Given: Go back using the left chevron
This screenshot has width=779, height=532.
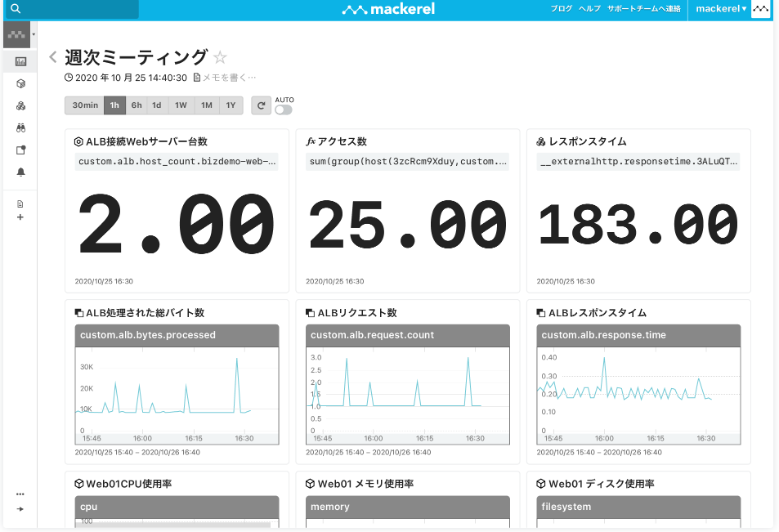Looking at the screenshot, I should [53, 57].
